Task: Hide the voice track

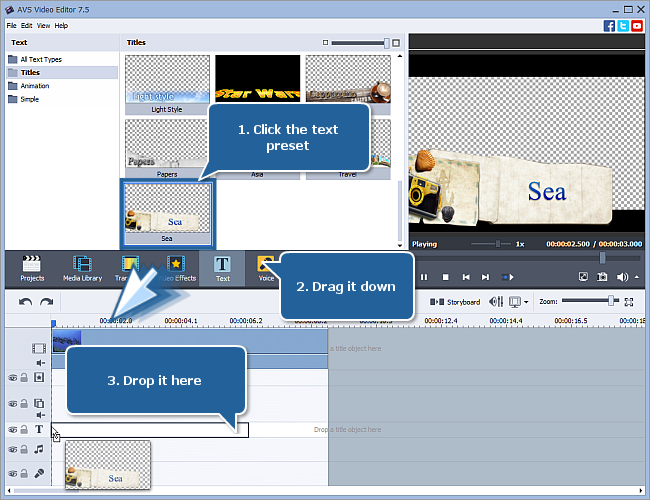Action: 13,473
